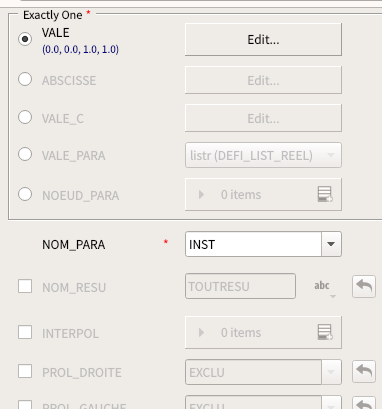The height and width of the screenshot is (409, 382).
Task: Enable the NOM_RESU checkbox
Action: tap(25, 286)
